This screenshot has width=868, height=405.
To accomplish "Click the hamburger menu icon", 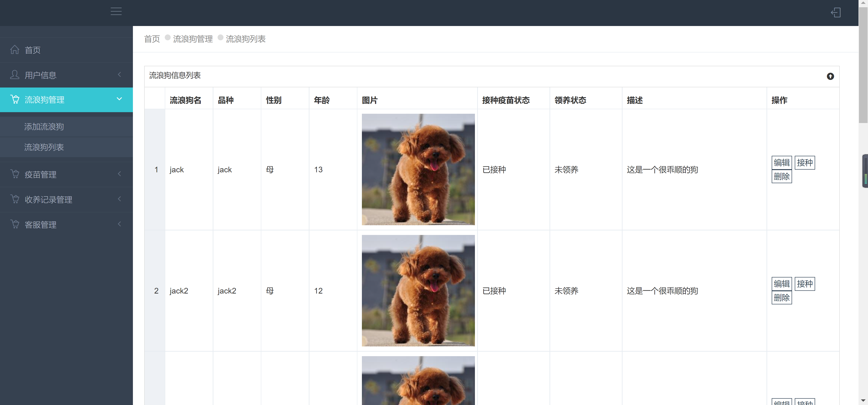I will point(116,11).
